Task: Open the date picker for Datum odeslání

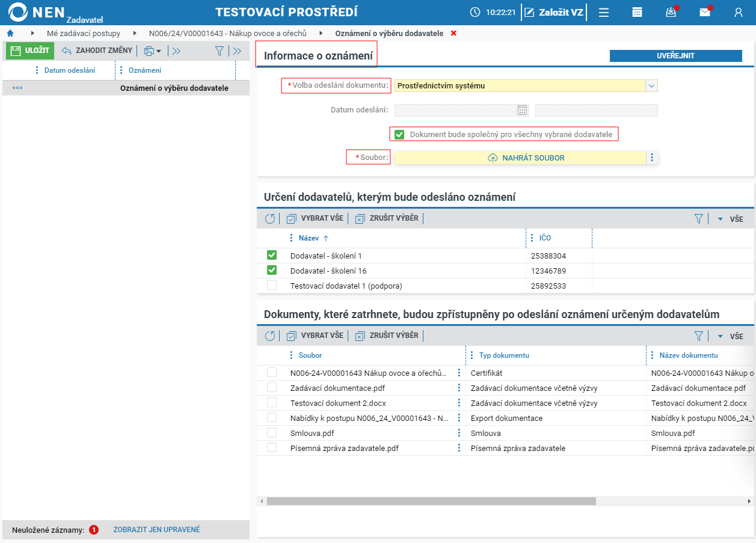Action: pyautogui.click(x=522, y=110)
